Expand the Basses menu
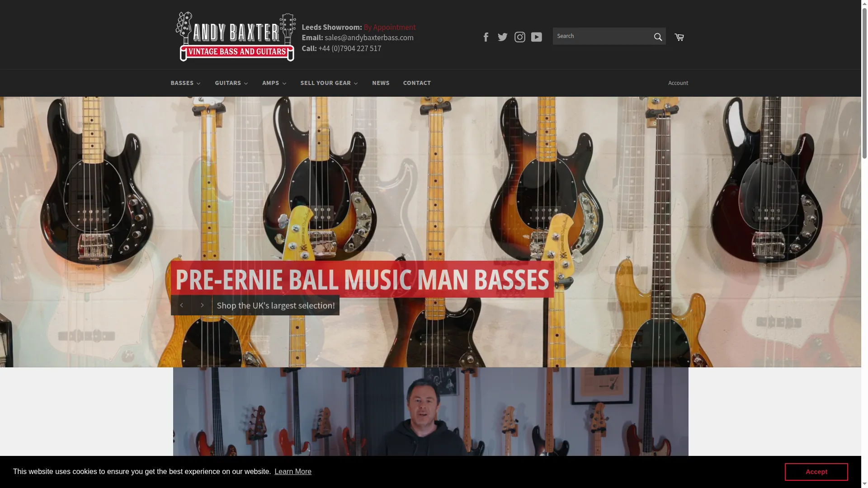868x488 pixels. (x=185, y=83)
